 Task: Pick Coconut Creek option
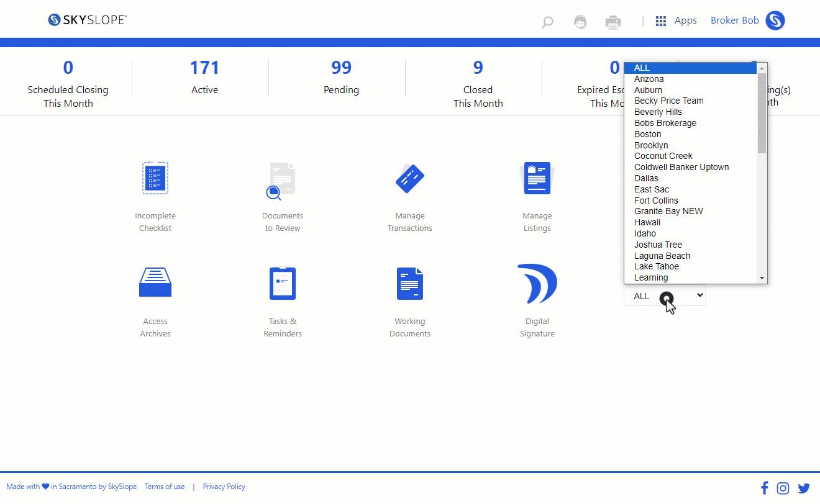(x=691, y=156)
